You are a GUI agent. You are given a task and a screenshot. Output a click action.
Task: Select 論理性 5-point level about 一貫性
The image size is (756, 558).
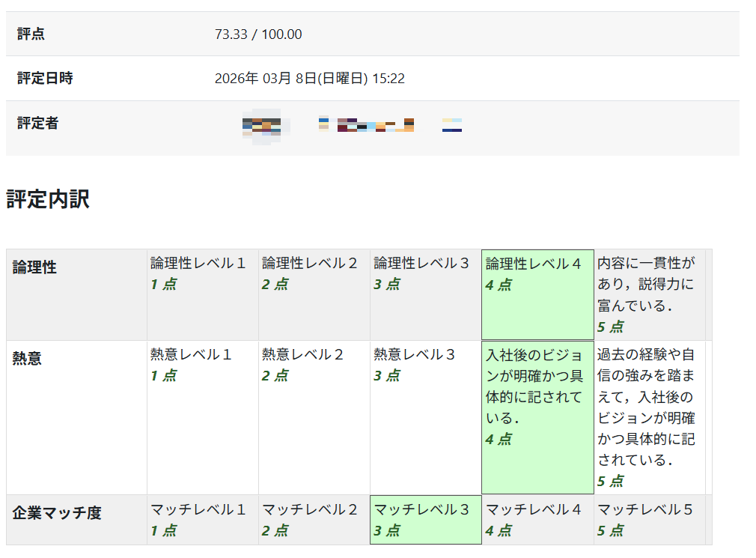click(649, 294)
